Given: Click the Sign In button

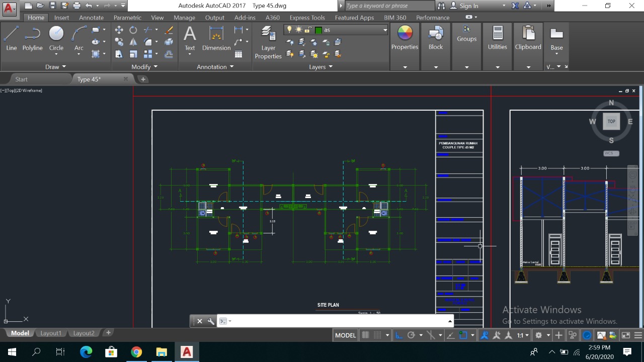Looking at the screenshot, I should [468, 6].
